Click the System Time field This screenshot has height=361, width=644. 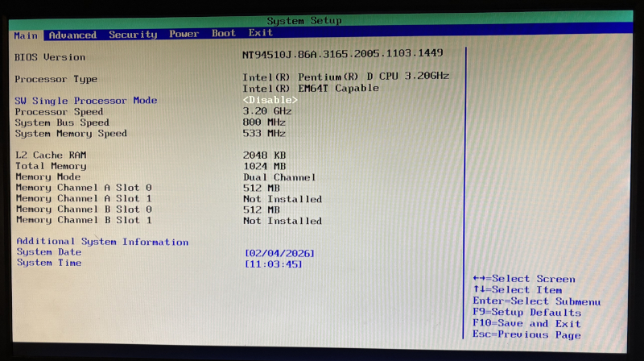(273, 263)
